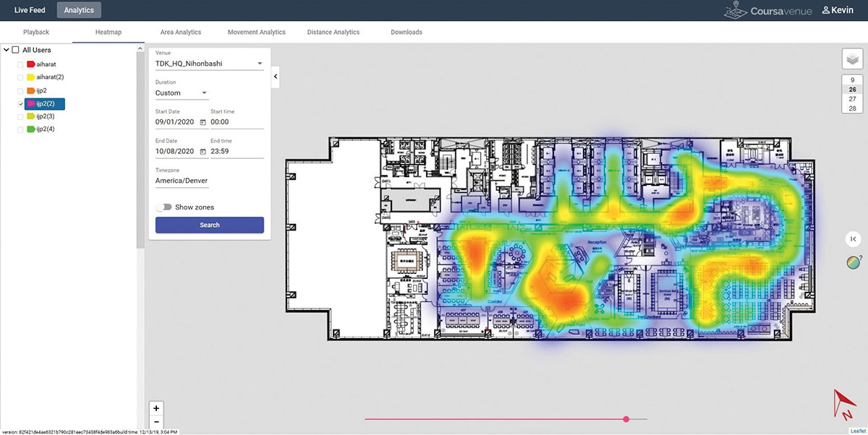Click the zoom out button on the map
The height and width of the screenshot is (435, 868).
pos(156,421)
